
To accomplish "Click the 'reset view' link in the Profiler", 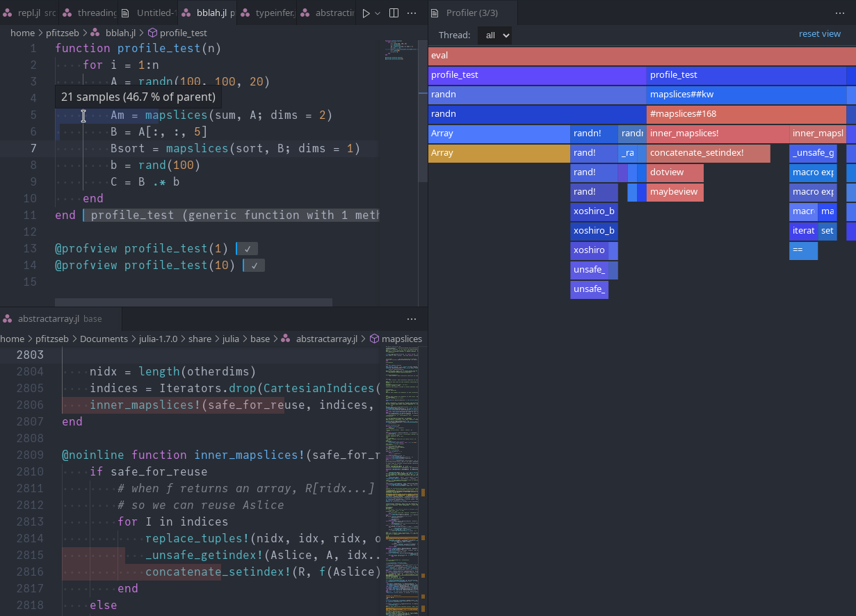I will pyautogui.click(x=820, y=33).
